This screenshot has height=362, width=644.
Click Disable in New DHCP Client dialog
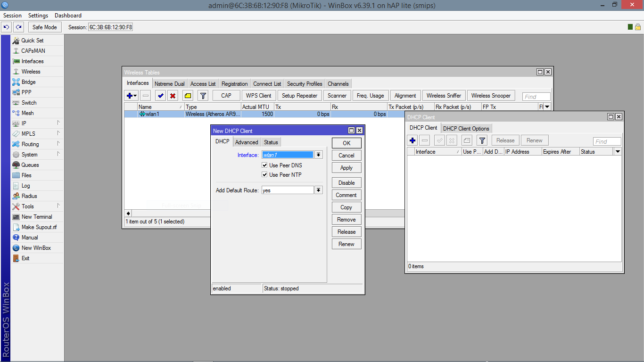click(x=347, y=183)
